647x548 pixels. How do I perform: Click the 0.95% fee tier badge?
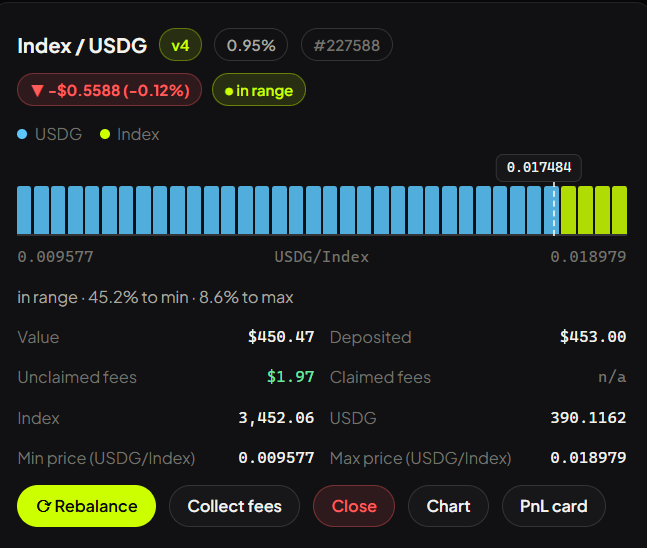pyautogui.click(x=251, y=45)
